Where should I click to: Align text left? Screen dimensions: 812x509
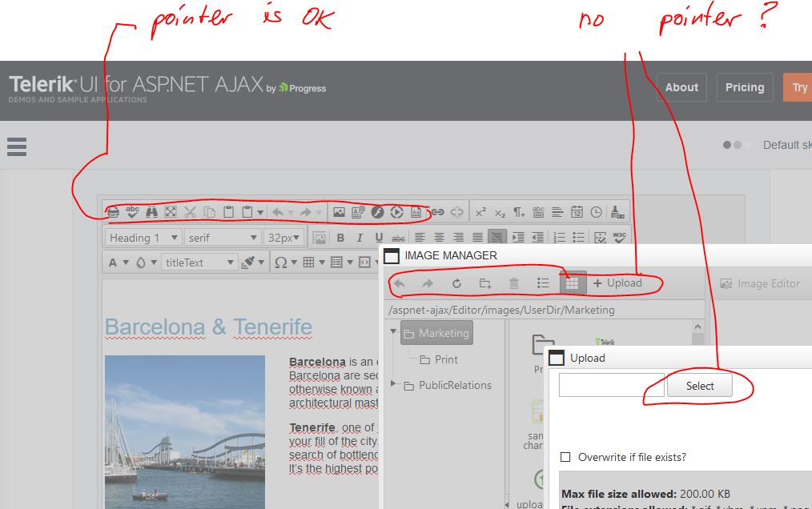click(420, 238)
